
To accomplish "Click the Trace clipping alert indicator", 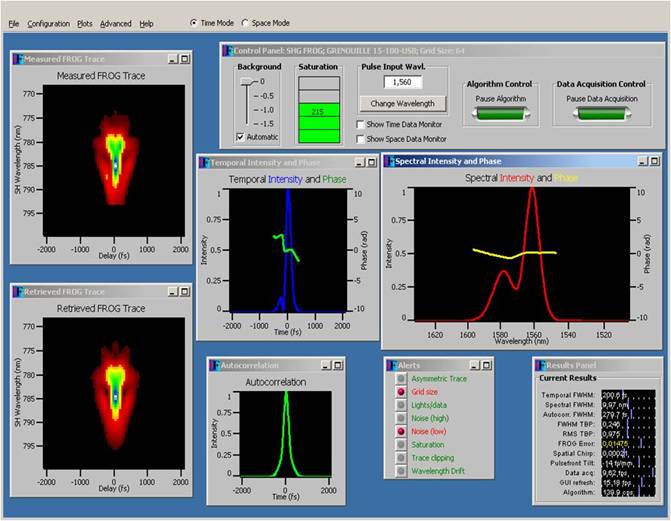I will 401,458.
